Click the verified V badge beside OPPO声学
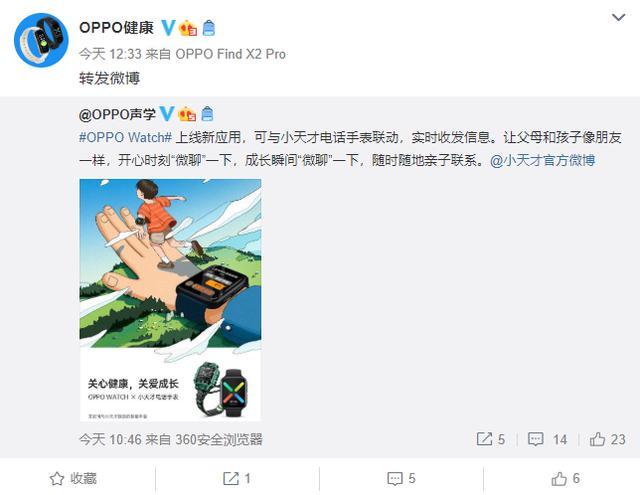The width and height of the screenshot is (640, 495). click(x=167, y=114)
